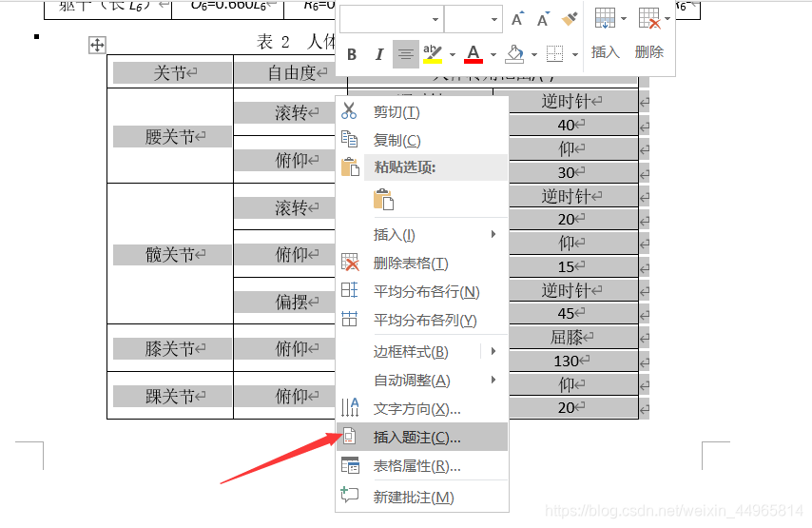Select 剪切(T) from context menu

click(422, 112)
